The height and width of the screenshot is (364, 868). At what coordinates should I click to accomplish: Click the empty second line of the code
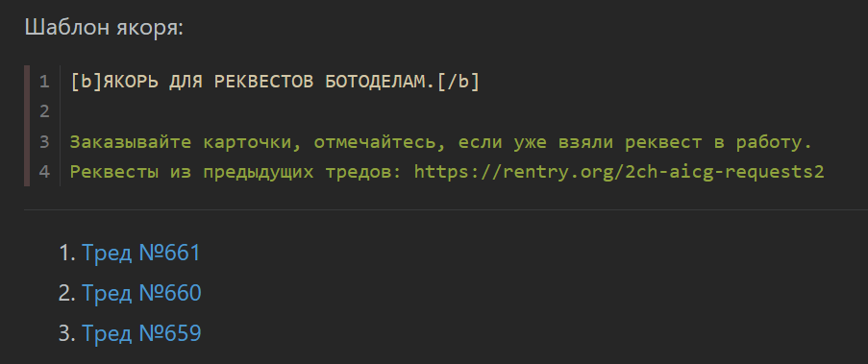[443, 111]
